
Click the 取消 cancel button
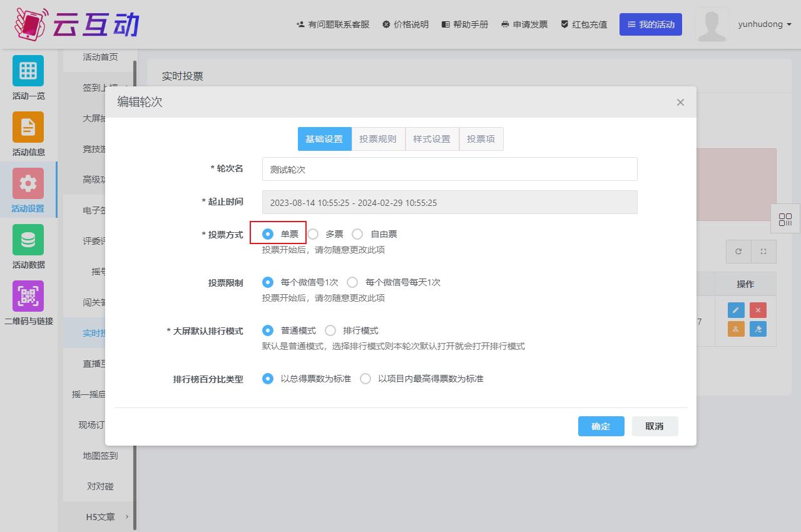655,426
